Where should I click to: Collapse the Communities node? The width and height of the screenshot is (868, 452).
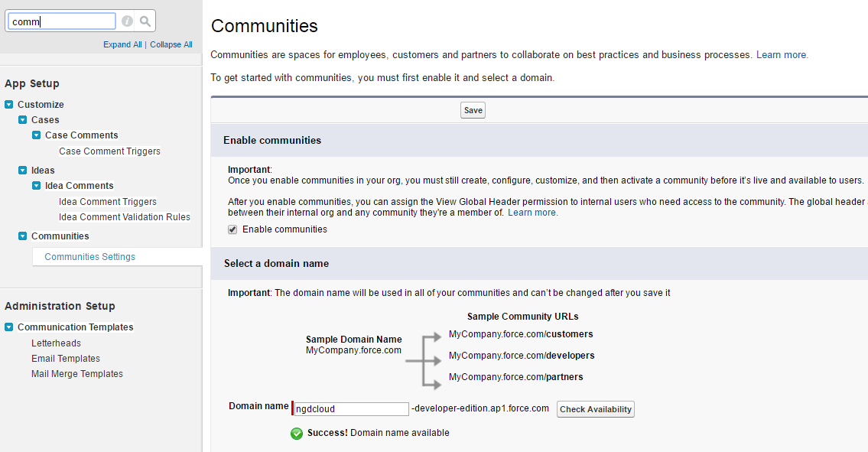tap(22, 236)
